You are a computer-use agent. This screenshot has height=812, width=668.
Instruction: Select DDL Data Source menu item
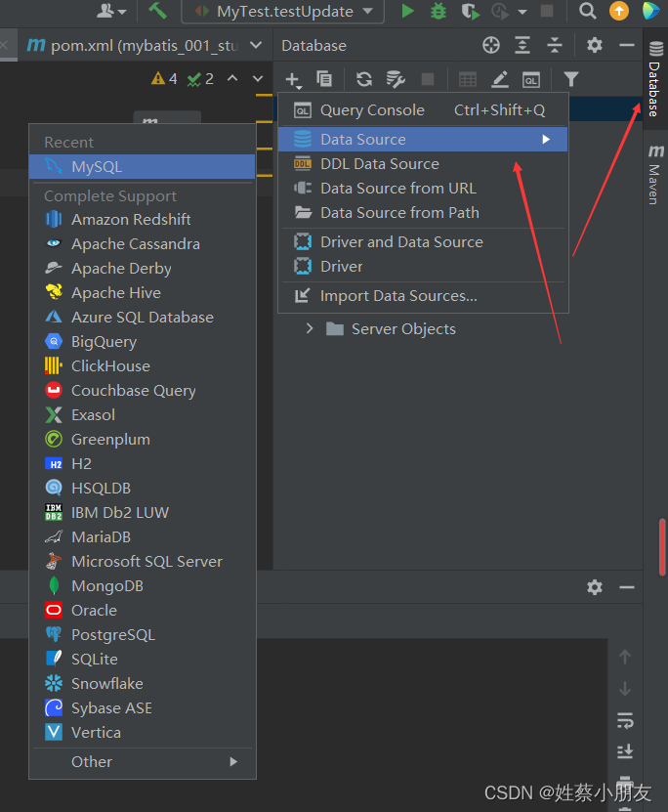point(423,163)
